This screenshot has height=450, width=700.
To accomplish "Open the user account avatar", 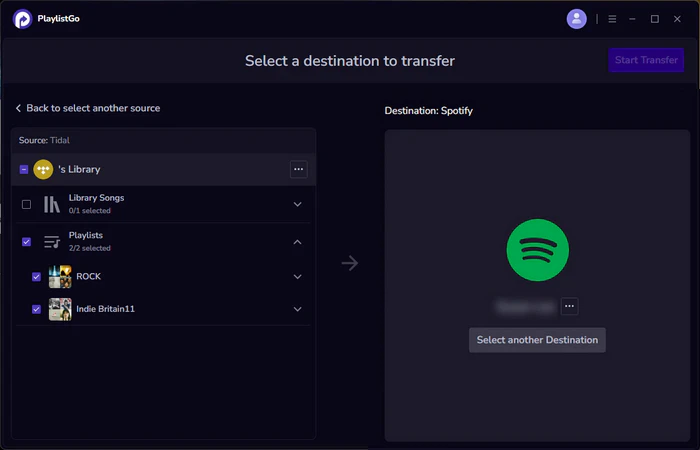I will coord(576,19).
